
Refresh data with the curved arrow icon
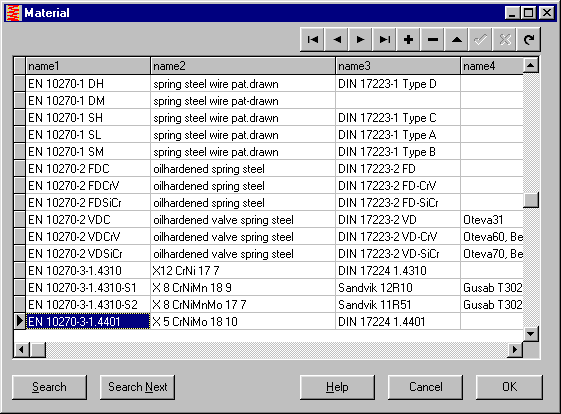pos(528,39)
